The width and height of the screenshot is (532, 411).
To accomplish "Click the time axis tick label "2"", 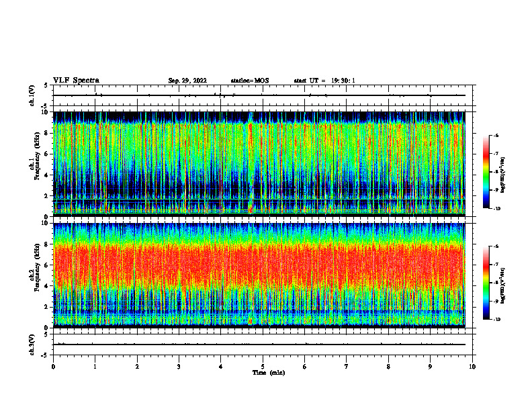I will pyautogui.click(x=137, y=367).
